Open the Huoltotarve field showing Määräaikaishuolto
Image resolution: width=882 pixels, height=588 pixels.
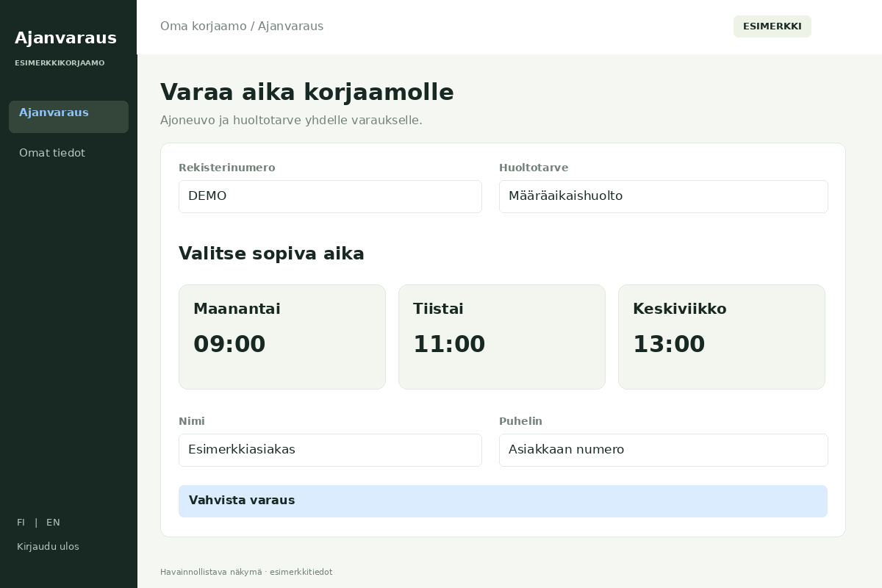click(663, 196)
